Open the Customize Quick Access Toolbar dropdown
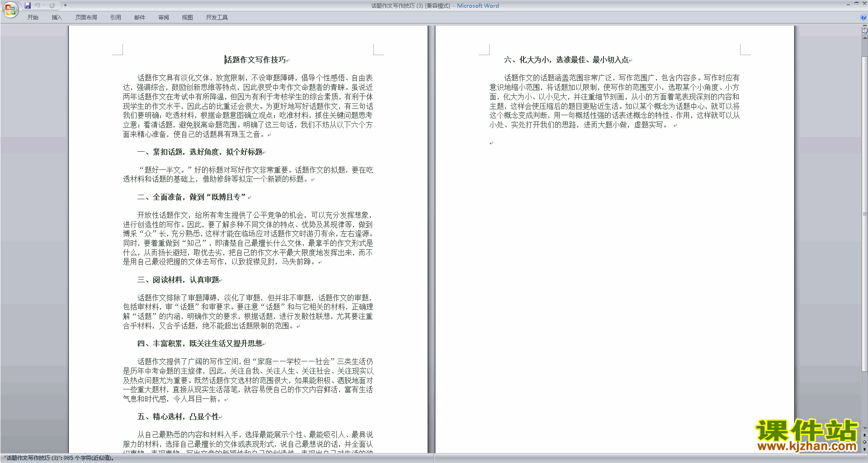The image size is (868, 463). click(x=65, y=5)
